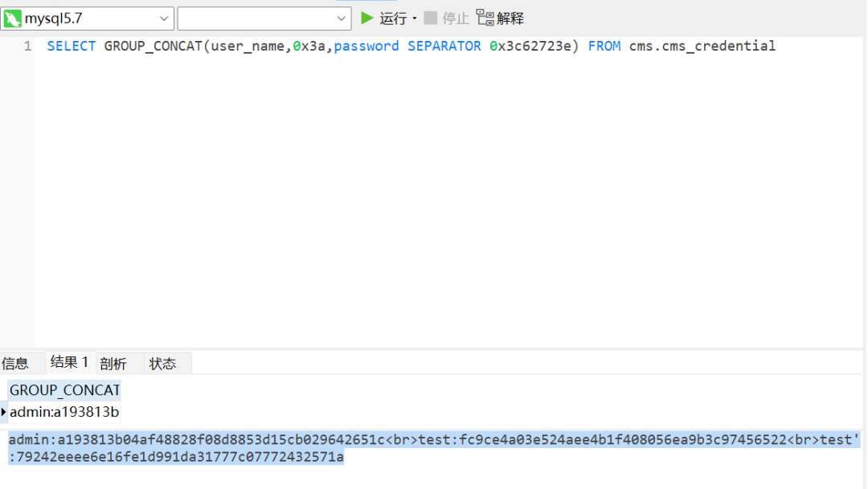Click the 解释 explain button
Screen dimensions: 868x489
pos(510,18)
